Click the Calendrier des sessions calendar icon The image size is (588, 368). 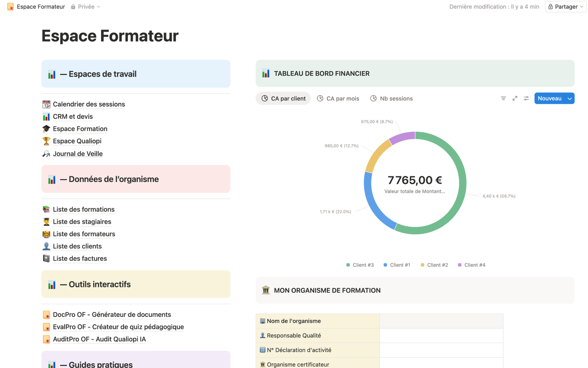tap(46, 104)
